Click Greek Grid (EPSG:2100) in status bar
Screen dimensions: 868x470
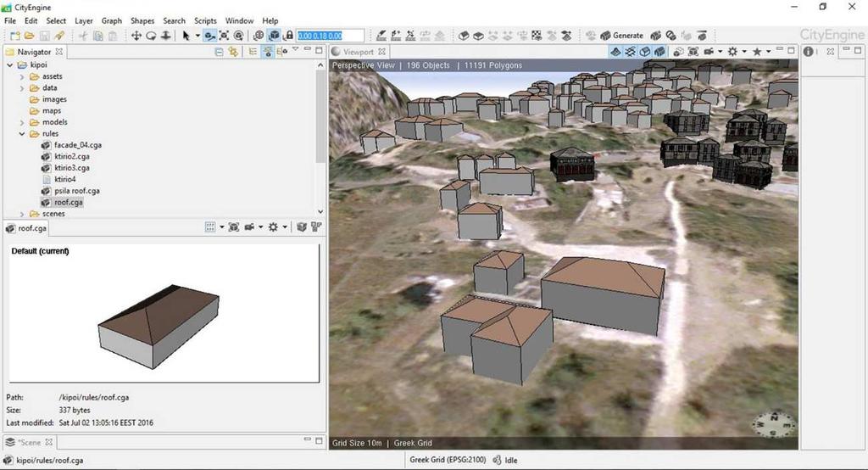pos(448,460)
